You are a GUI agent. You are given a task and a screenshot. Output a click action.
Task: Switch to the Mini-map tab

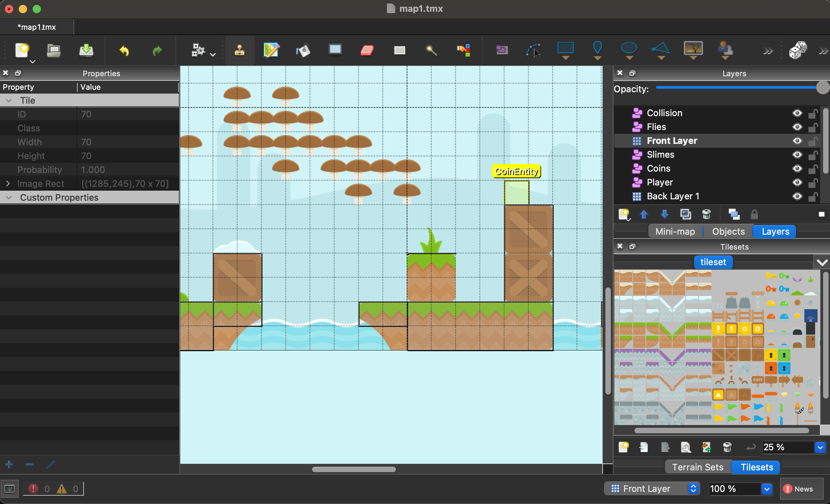(675, 231)
